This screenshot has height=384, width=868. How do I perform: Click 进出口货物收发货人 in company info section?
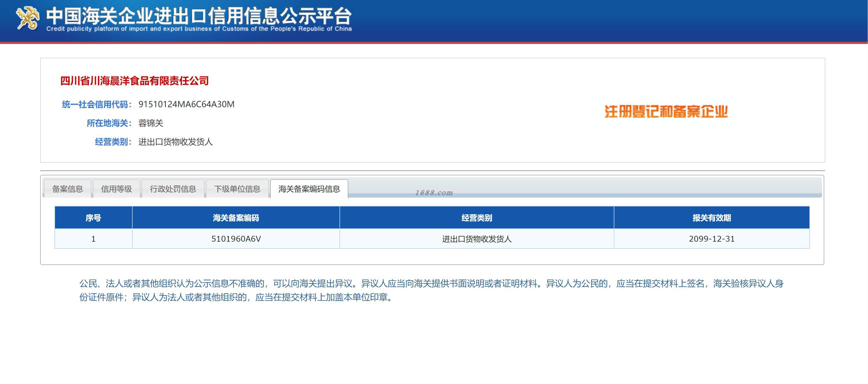point(176,142)
